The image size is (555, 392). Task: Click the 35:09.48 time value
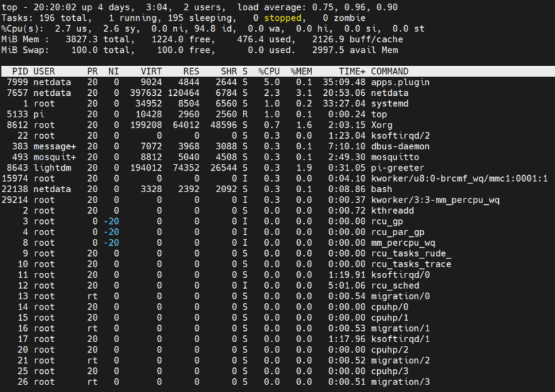(x=344, y=82)
